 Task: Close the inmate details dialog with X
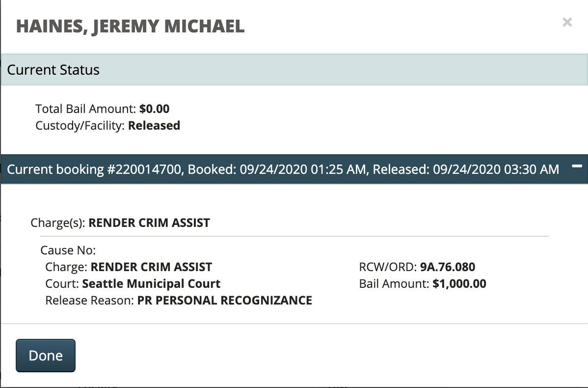pos(567,22)
